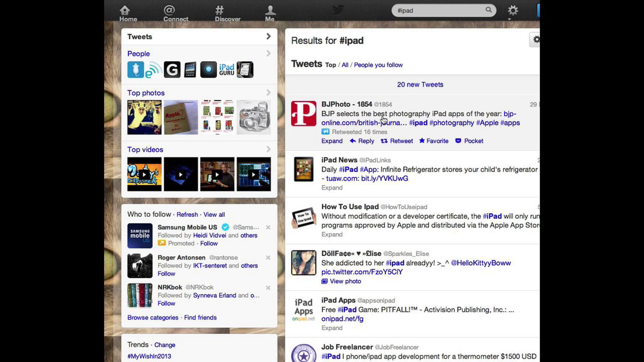Click Find friends
644x362 pixels.
(x=200, y=317)
